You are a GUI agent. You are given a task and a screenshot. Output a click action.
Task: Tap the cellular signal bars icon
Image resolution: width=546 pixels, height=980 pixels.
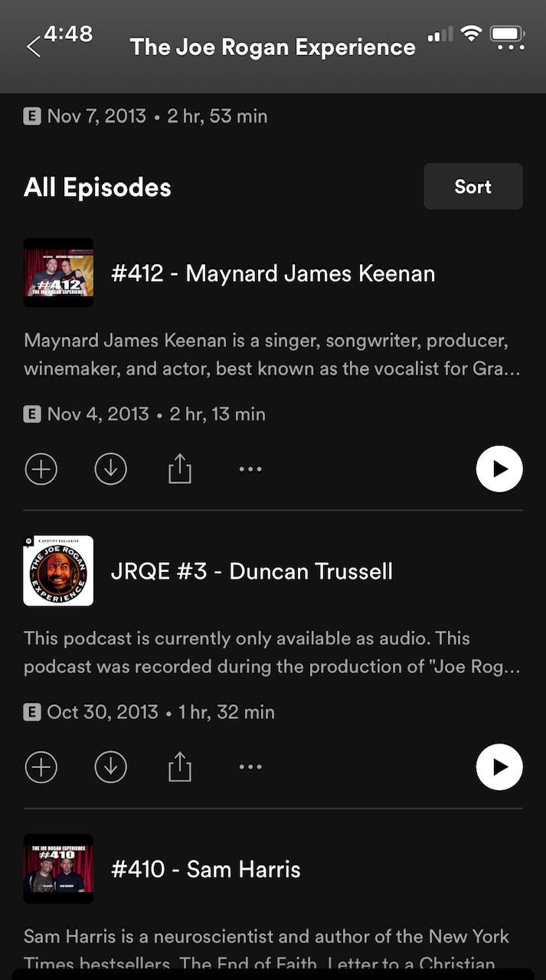point(440,34)
